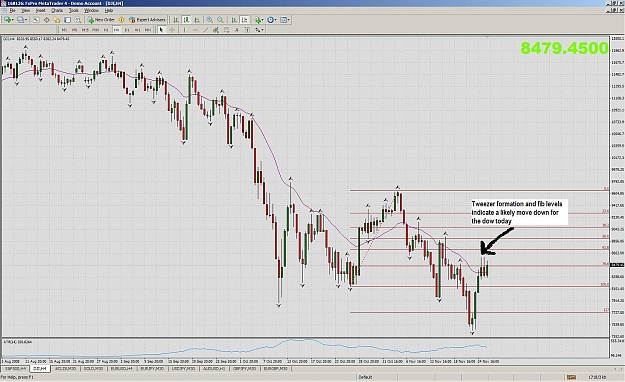Select the Equidistant Channel tool
Viewport: 625px width, 382px height.
[x=216, y=30]
